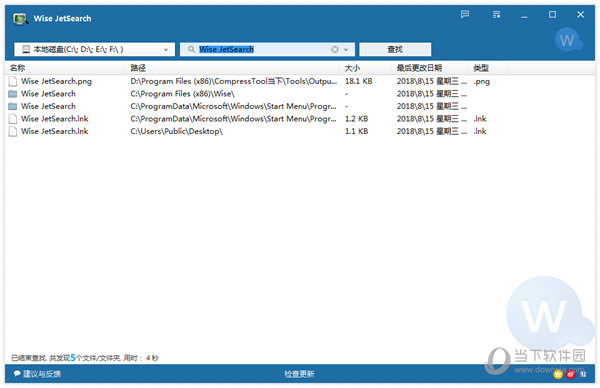
Task: Click folder icon of the Start Menu folder row
Action: 13,106
